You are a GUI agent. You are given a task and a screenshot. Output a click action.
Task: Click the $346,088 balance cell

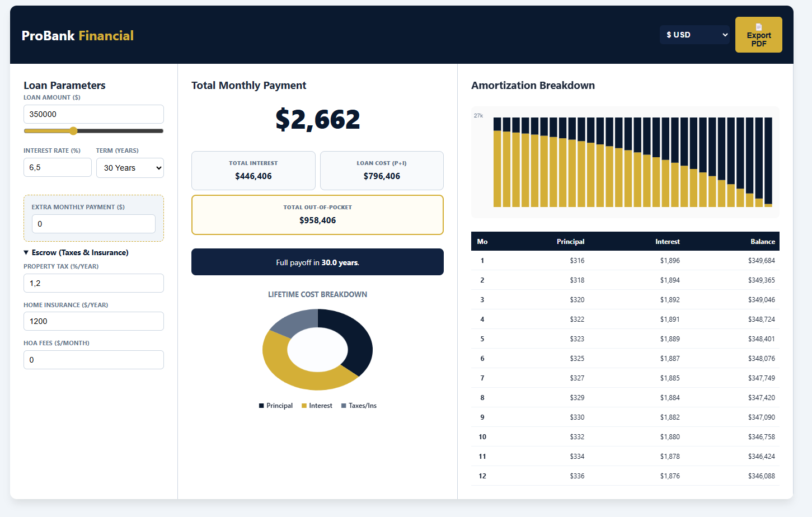pyautogui.click(x=762, y=476)
